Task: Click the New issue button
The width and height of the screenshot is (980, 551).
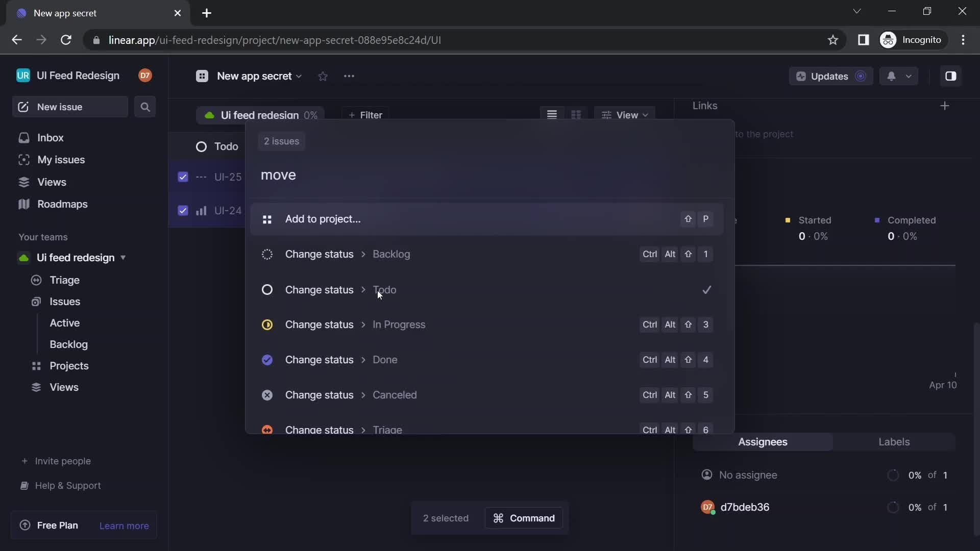Action: pos(70,106)
